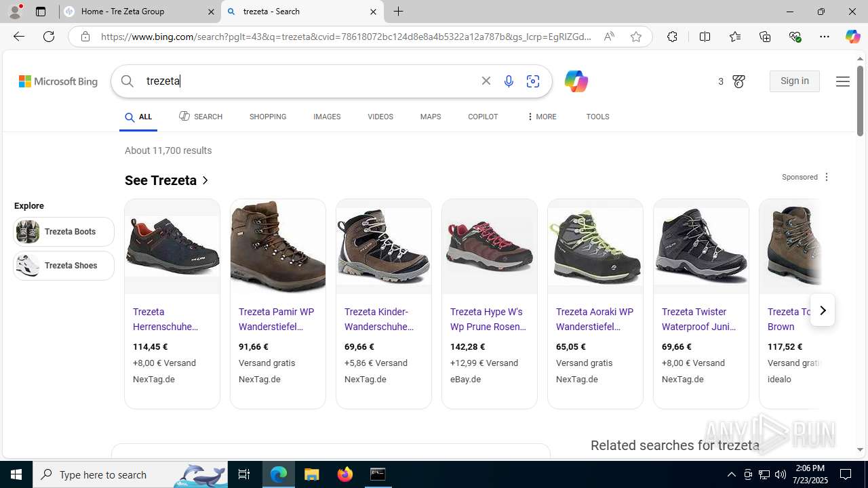This screenshot has width=868, height=488.
Task: Expand the MORE dropdown
Action: pyautogui.click(x=541, y=117)
